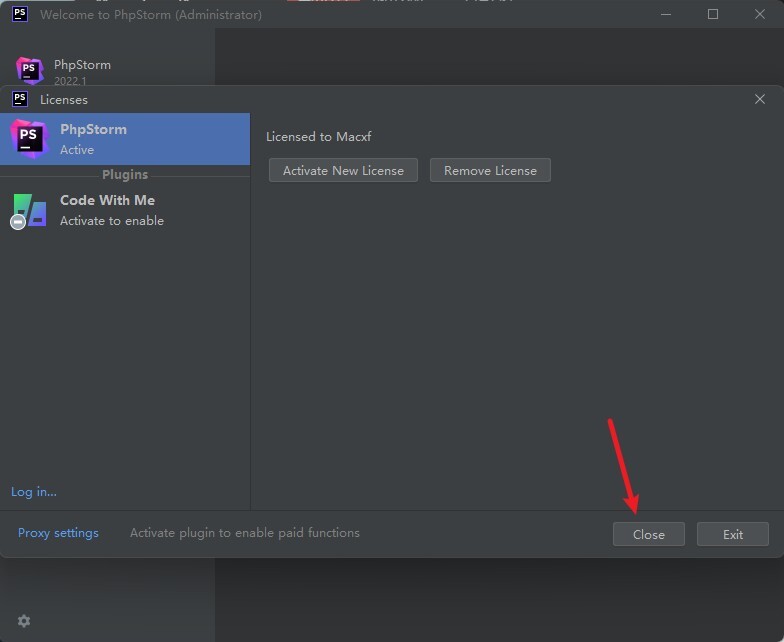
Task: Click the PhpStorm name in Welcome sidebar
Action: [x=82, y=65]
